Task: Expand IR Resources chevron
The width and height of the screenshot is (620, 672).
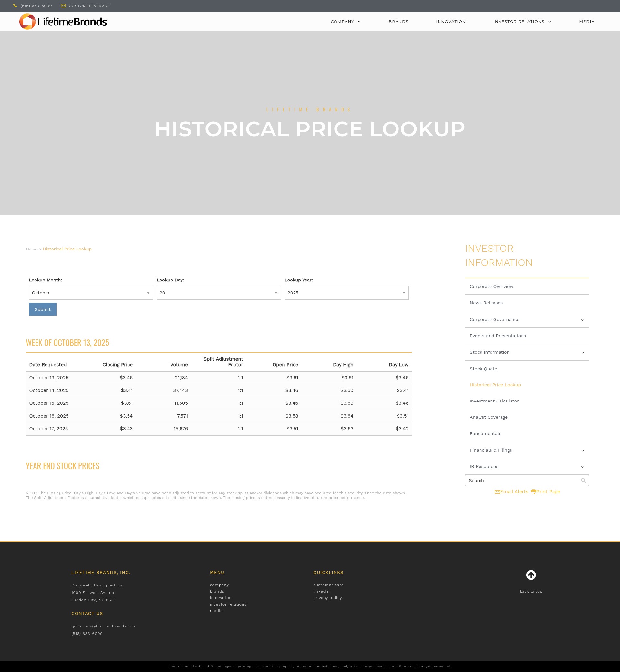Action: (x=583, y=467)
